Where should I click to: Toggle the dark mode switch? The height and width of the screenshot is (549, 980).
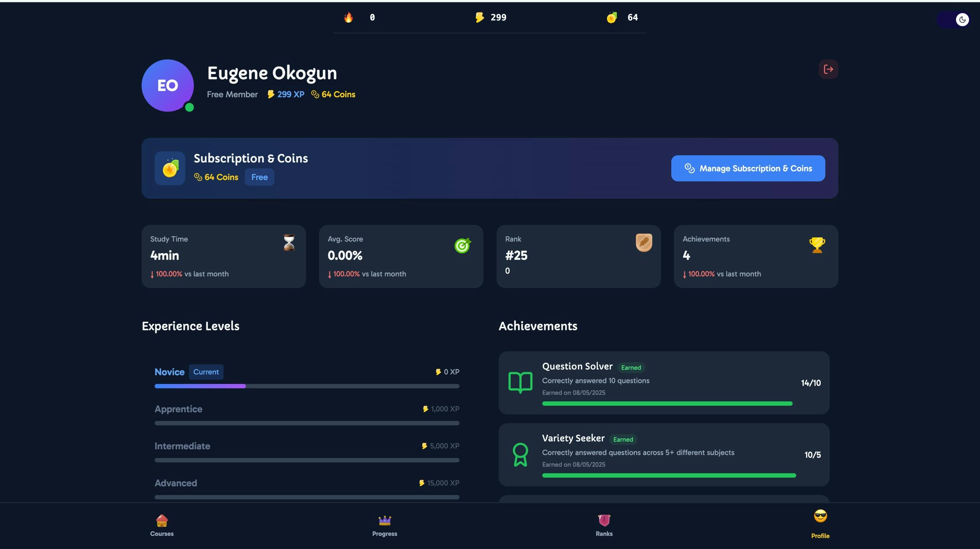pos(954,20)
